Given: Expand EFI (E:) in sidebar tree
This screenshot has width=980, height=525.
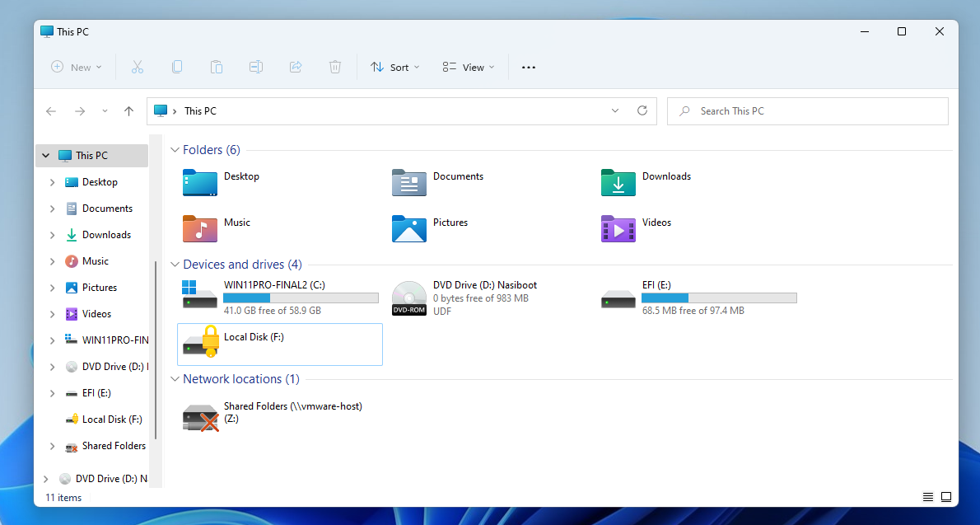Looking at the screenshot, I should [x=53, y=393].
